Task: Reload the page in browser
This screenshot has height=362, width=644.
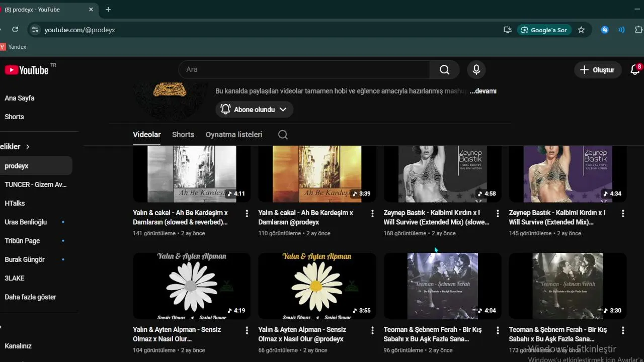Action: [15, 30]
